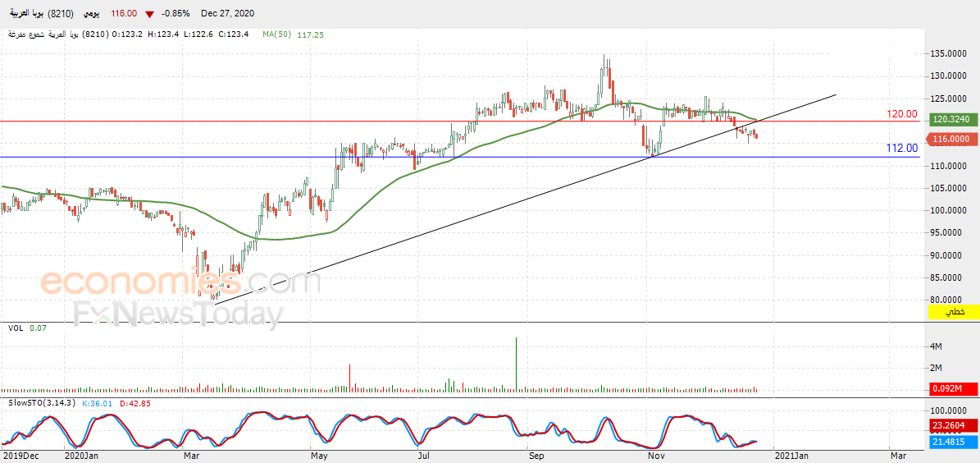Click the 2020Jan time axis label
The height and width of the screenshot is (463, 980).
[80, 456]
